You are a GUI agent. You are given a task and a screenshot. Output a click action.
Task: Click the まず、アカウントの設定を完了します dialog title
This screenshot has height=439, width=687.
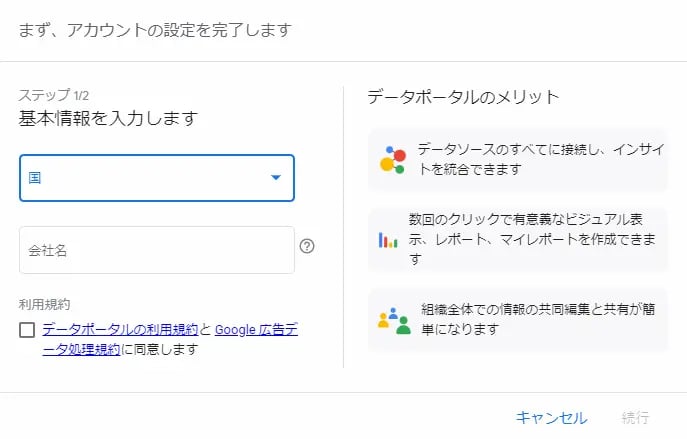[155, 30]
